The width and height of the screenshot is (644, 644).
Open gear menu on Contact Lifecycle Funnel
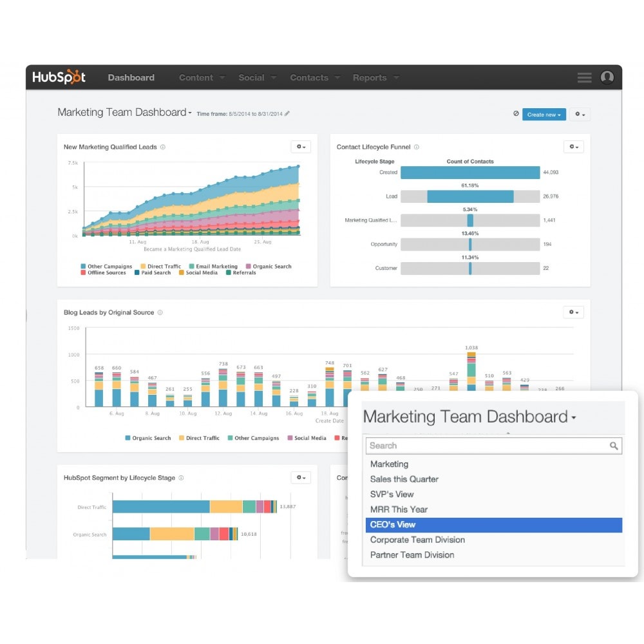[573, 147]
